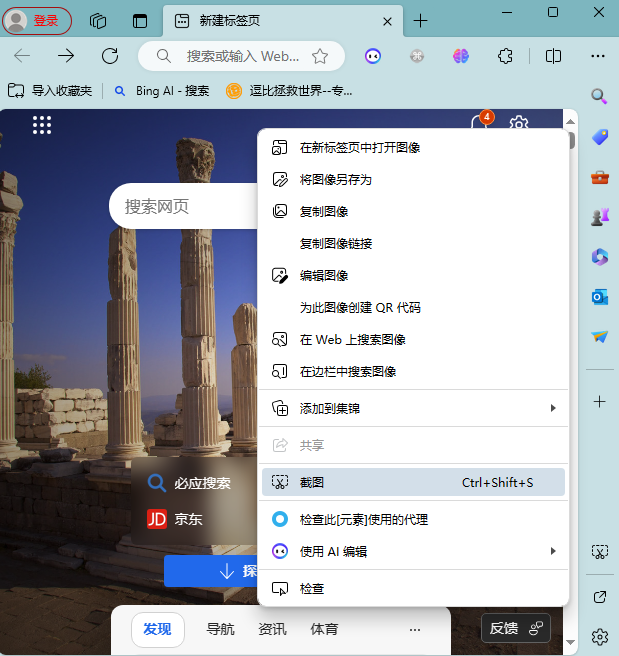Image resolution: width=619 pixels, height=656 pixels.
Task: Toggle split screen view icon
Action: [x=553, y=56]
